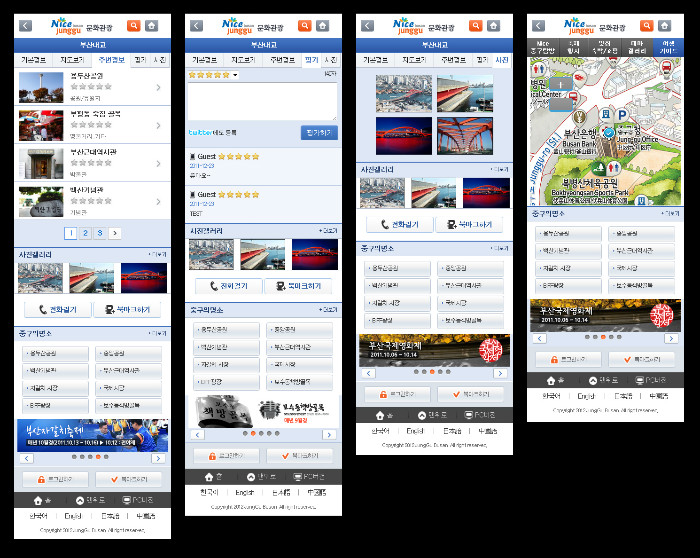Tap the home icon on the map screen
The width and height of the screenshot is (700, 558).
[665, 26]
